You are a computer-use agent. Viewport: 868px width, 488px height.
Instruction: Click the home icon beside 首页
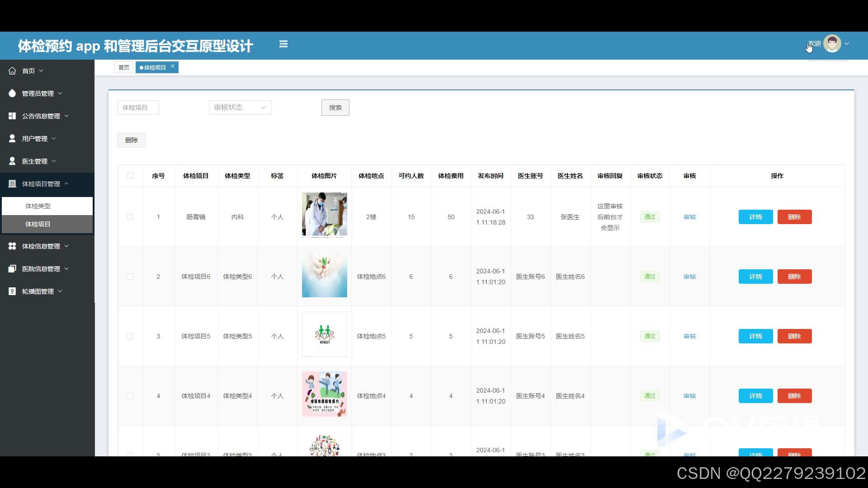[x=12, y=70]
